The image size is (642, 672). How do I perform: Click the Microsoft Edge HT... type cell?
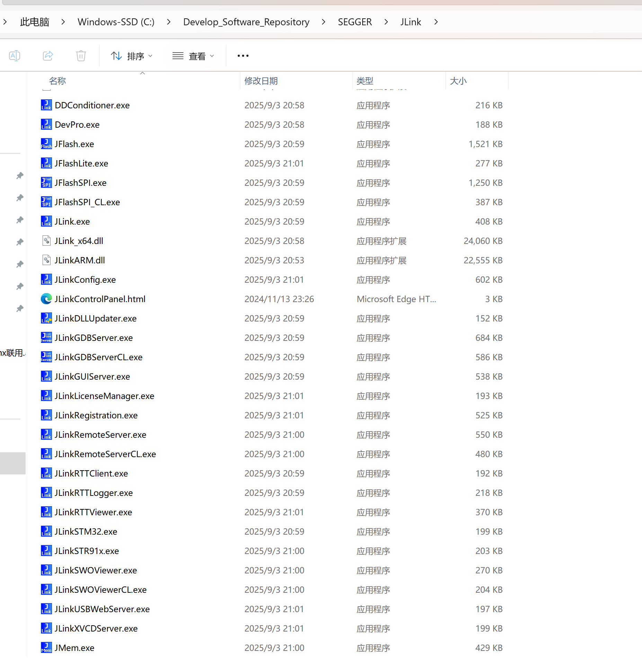(396, 299)
